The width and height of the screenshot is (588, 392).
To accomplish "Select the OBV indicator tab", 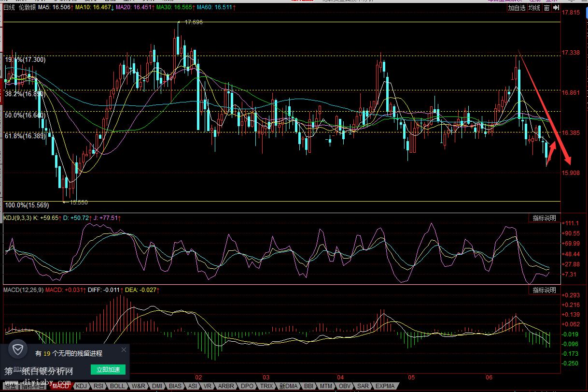I will [345, 386].
